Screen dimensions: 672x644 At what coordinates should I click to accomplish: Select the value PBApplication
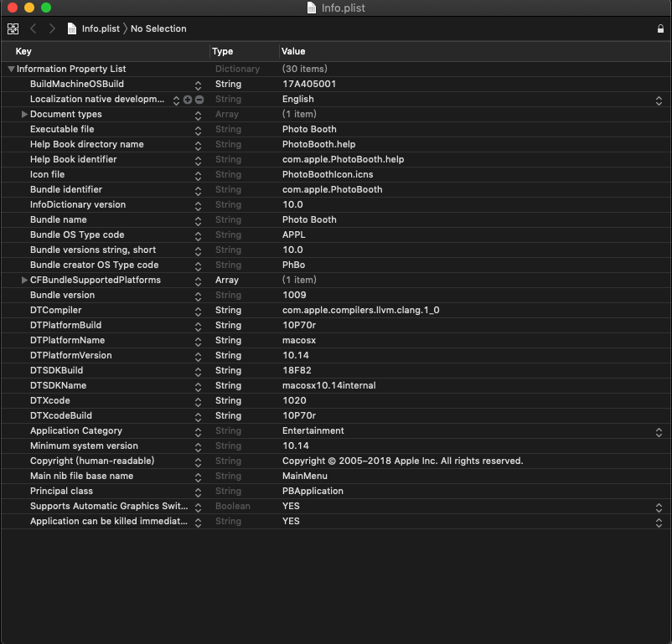[x=313, y=491]
